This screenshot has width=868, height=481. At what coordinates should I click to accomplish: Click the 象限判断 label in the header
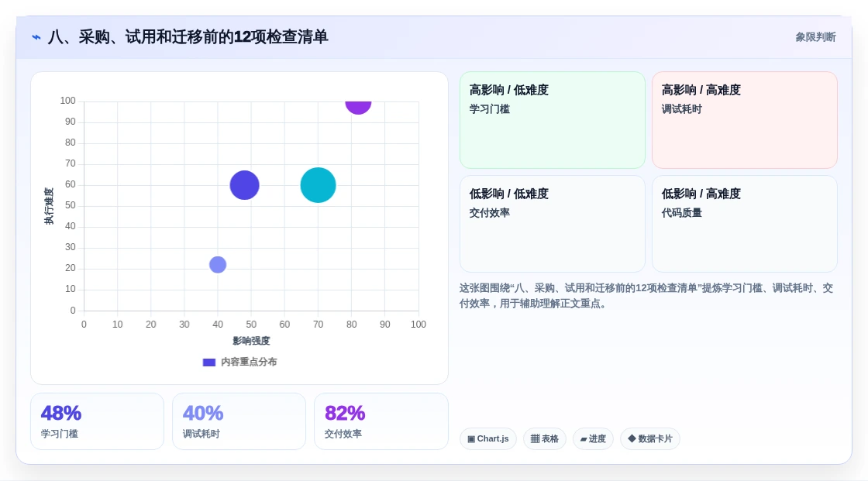coord(815,37)
